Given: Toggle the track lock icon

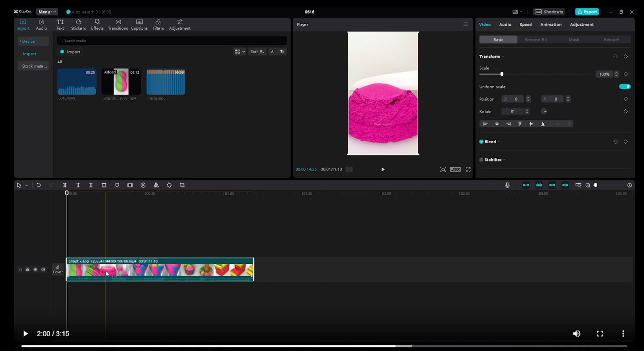Looking at the screenshot, I should 27,269.
